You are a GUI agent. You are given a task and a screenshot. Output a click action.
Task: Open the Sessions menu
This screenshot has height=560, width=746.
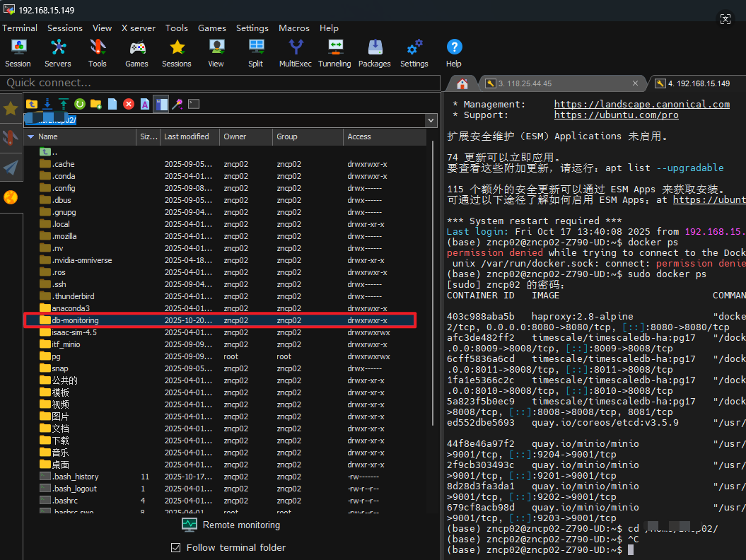pos(65,28)
